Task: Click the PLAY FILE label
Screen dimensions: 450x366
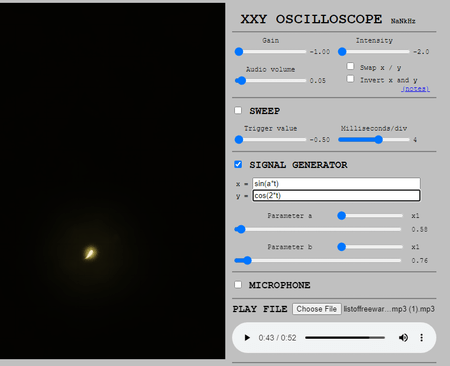Action: [x=260, y=309]
